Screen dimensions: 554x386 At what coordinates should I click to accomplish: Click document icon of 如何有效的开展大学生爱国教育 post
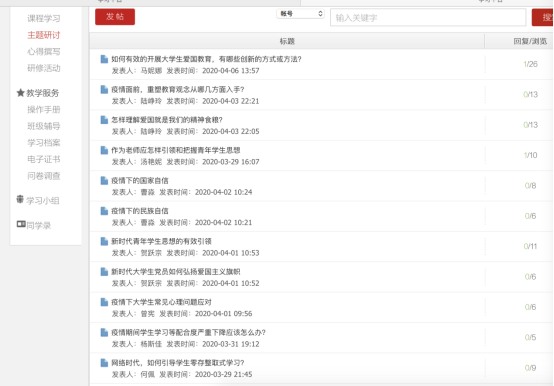[x=104, y=59]
